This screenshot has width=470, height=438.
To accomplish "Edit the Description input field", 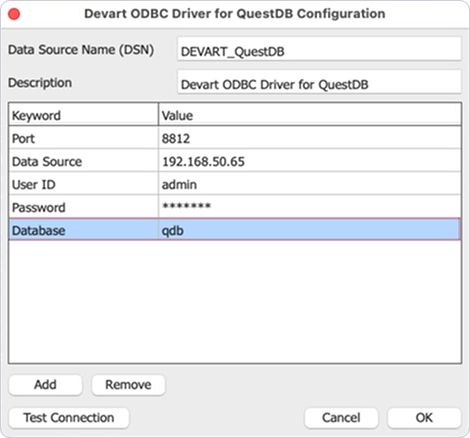I will (x=319, y=82).
